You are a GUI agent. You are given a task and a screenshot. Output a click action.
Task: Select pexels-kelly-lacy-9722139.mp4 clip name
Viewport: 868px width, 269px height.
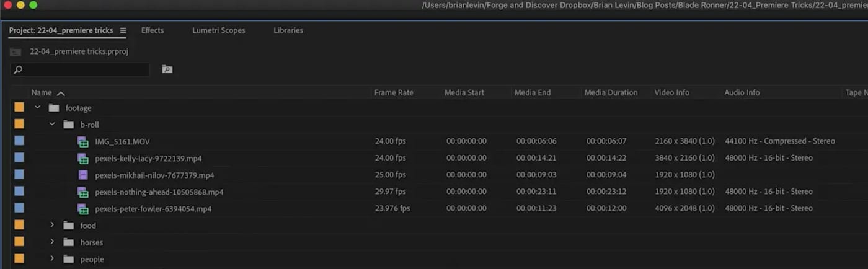148,158
